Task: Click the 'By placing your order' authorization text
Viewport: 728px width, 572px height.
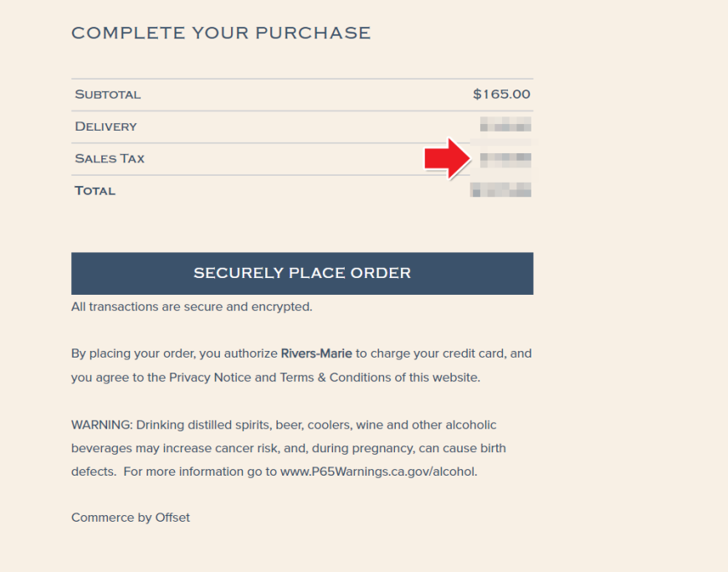Action: pos(301,365)
